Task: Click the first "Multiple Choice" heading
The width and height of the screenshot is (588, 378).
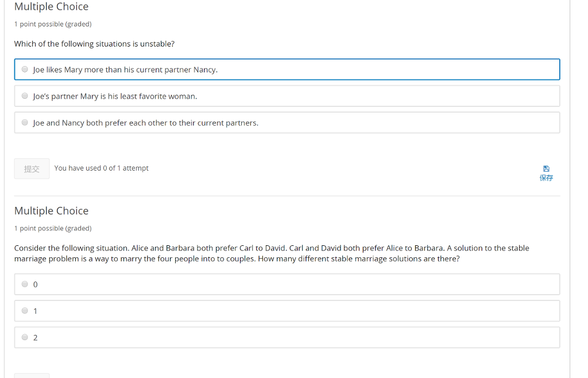Action: 51,7
